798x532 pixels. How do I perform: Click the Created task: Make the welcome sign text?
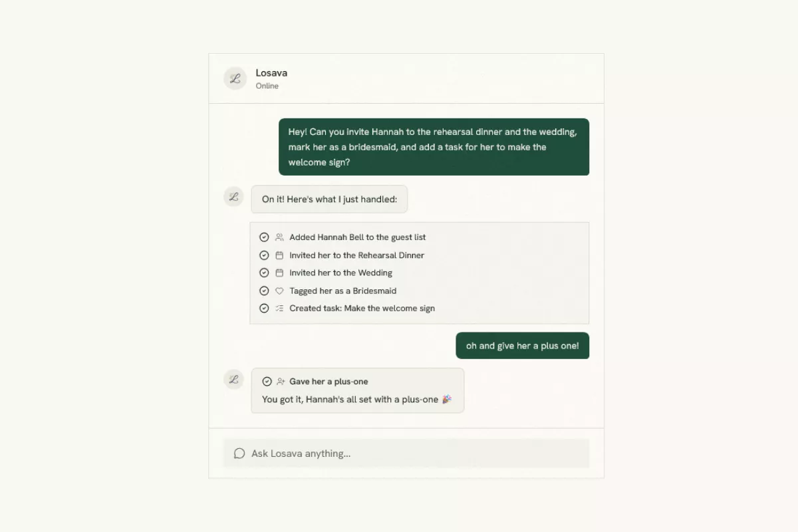pyautogui.click(x=362, y=309)
